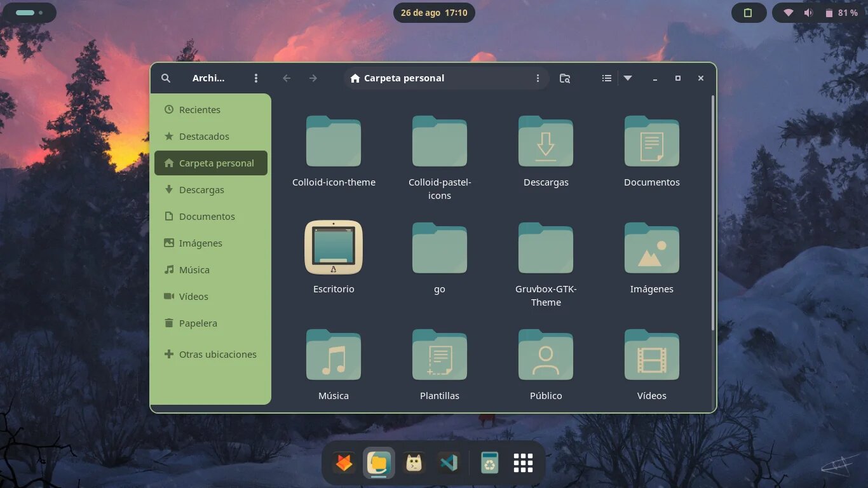Select the Colloid-icon-theme folder icon
The height and width of the screenshot is (488, 868).
(334, 141)
